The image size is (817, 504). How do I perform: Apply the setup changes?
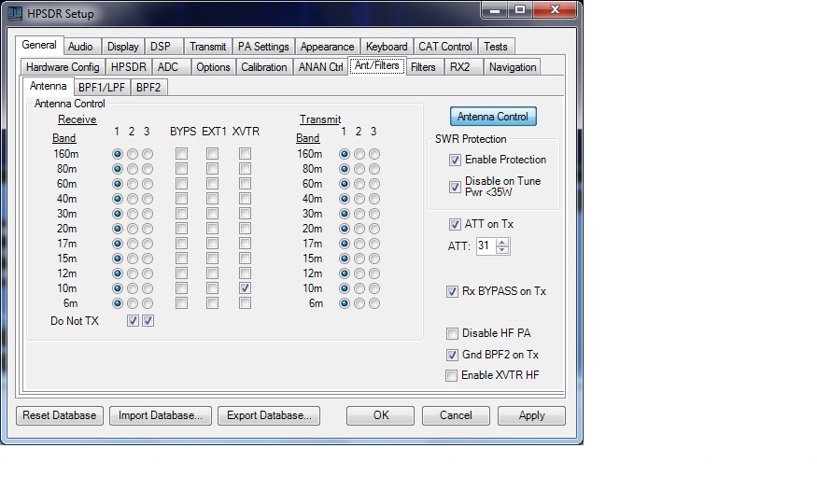(531, 415)
